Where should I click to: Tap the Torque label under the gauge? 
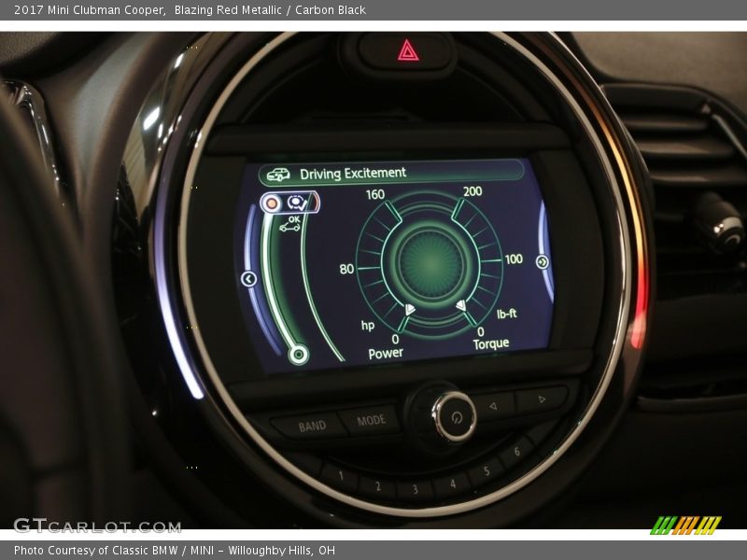[491, 343]
